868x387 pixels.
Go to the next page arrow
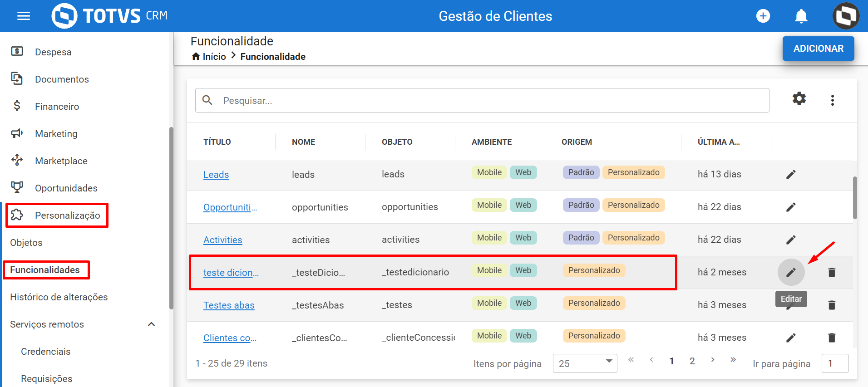[x=713, y=360]
